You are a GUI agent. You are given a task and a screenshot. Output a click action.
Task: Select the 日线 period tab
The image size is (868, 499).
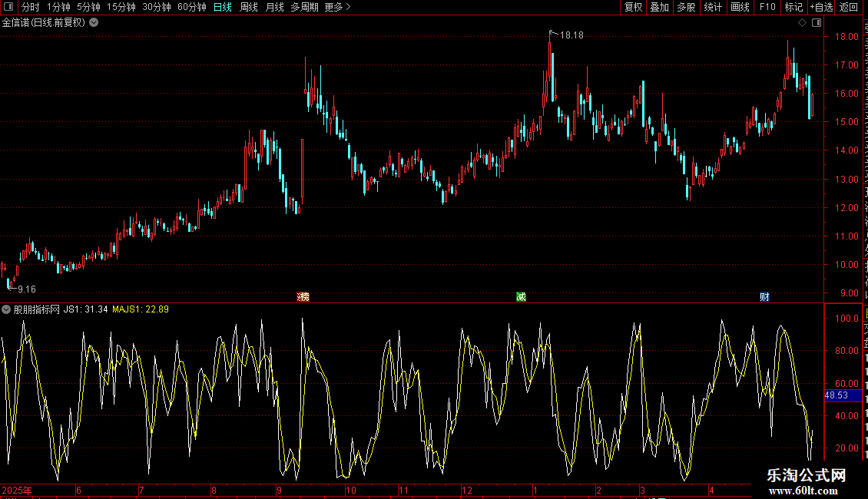[x=223, y=7]
